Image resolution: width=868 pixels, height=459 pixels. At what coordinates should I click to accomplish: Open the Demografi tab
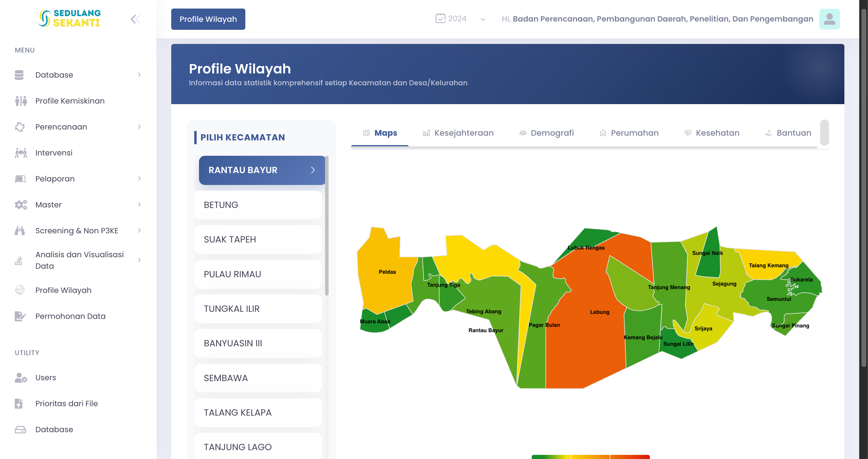click(546, 133)
